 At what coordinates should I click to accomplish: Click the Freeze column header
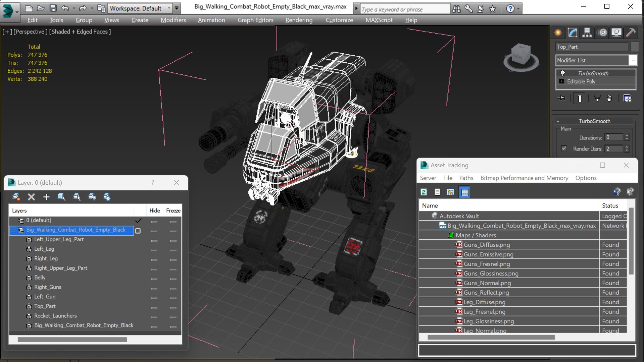[173, 210]
